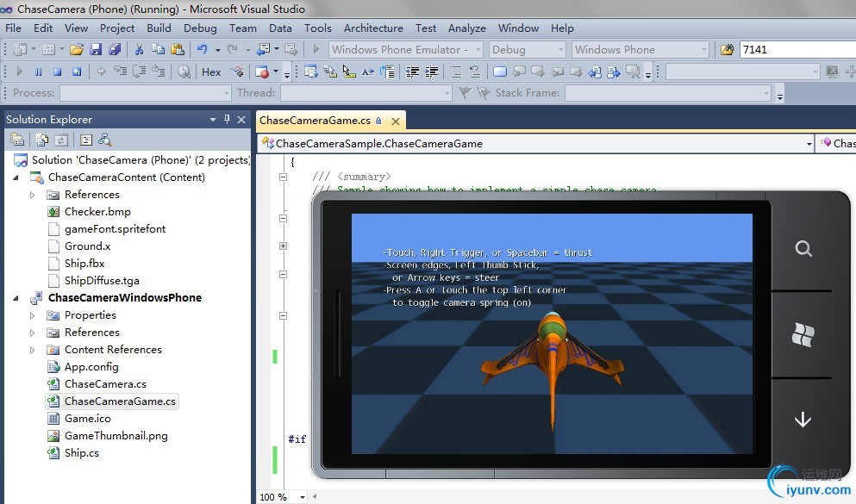Click Show All Files in Solution Explorer
The height and width of the screenshot is (504, 856).
40,140
